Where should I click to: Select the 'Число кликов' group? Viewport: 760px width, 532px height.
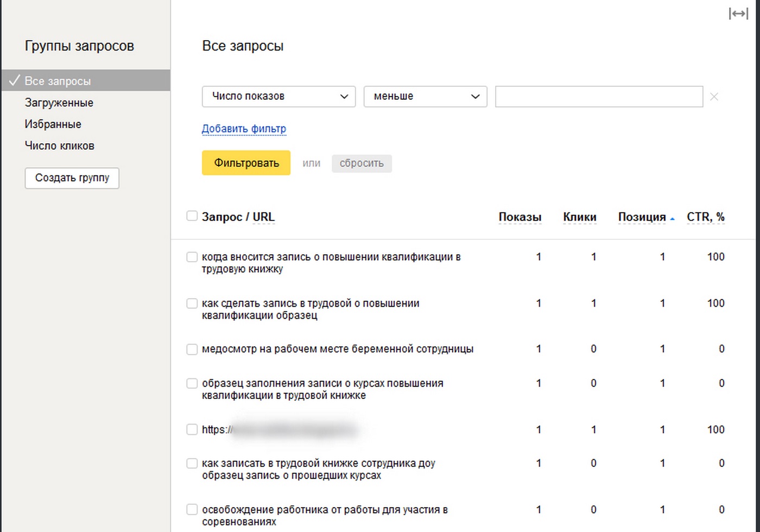[x=59, y=145]
